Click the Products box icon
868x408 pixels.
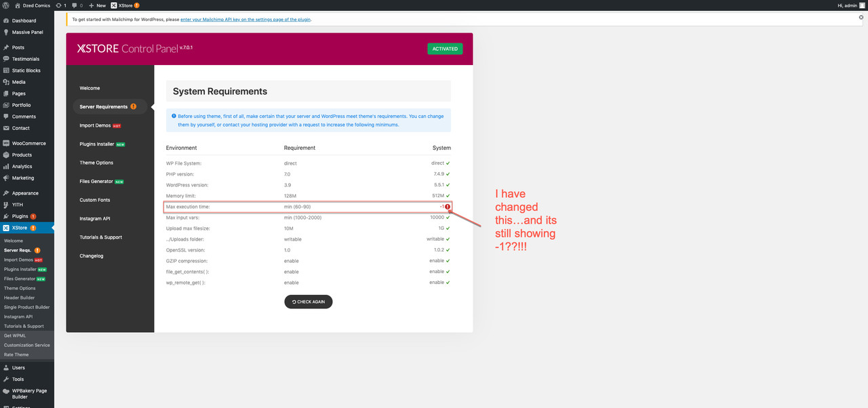(x=6, y=155)
